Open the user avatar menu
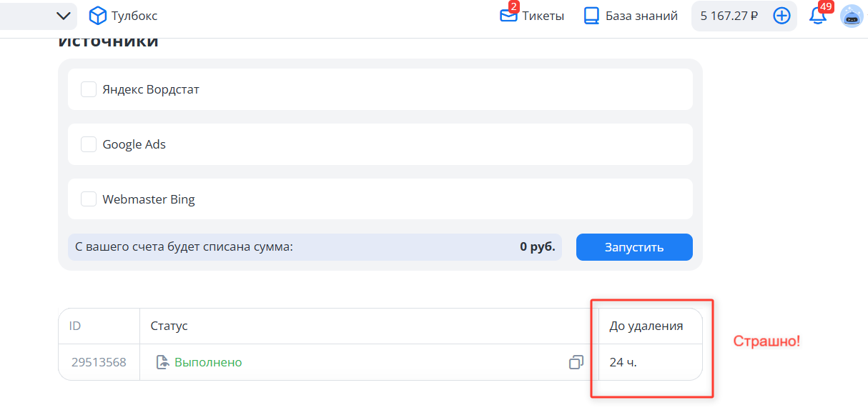Image resolution: width=868 pixels, height=420 pixels. [852, 16]
